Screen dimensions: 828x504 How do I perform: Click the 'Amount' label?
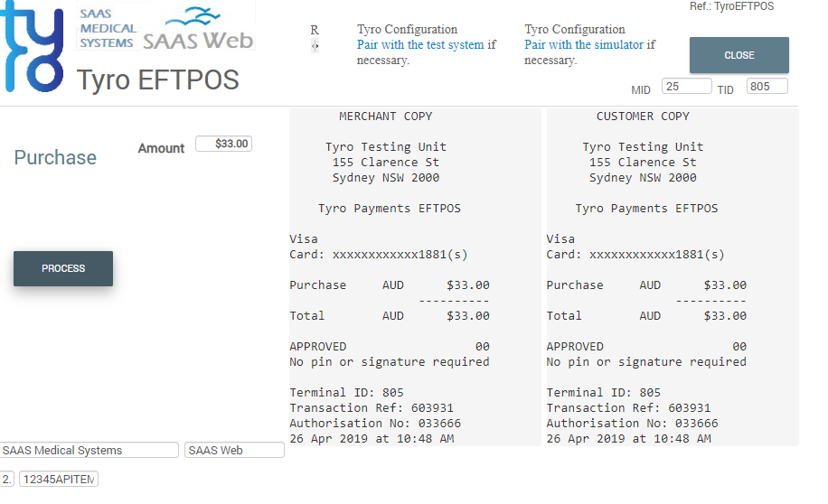point(161,148)
